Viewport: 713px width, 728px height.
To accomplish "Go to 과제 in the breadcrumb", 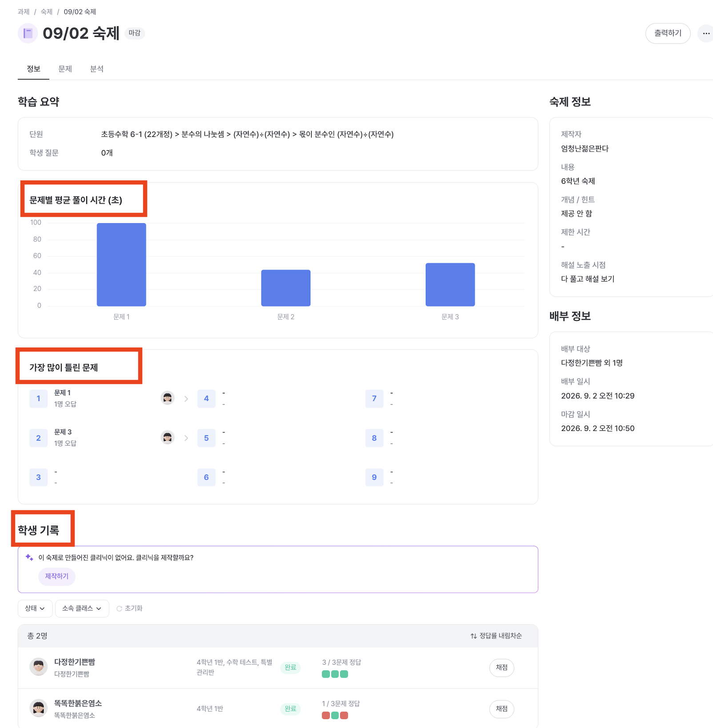I will click(x=24, y=12).
